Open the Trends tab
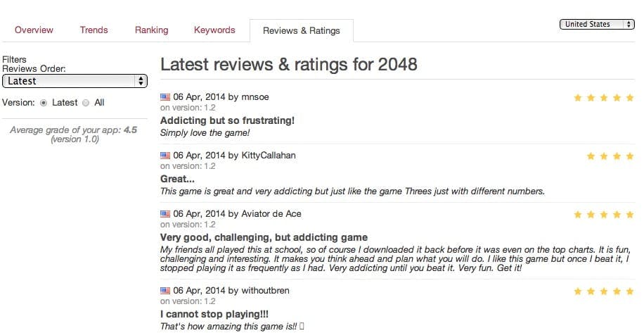The width and height of the screenshot is (644, 333). [94, 30]
